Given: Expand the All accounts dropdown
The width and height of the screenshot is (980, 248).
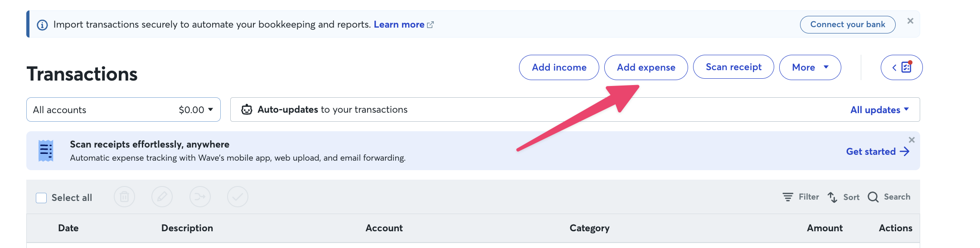Looking at the screenshot, I should click(x=123, y=110).
